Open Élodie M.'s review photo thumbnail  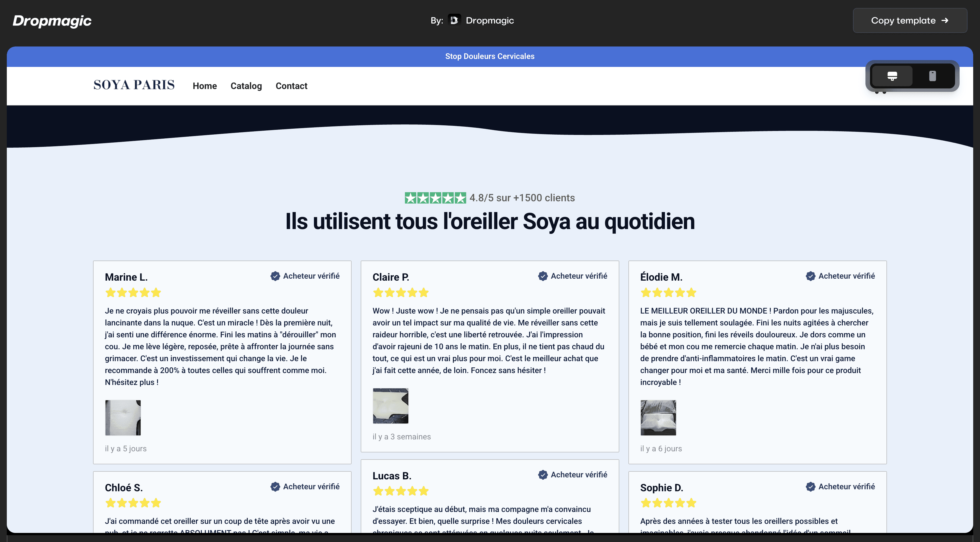click(658, 418)
